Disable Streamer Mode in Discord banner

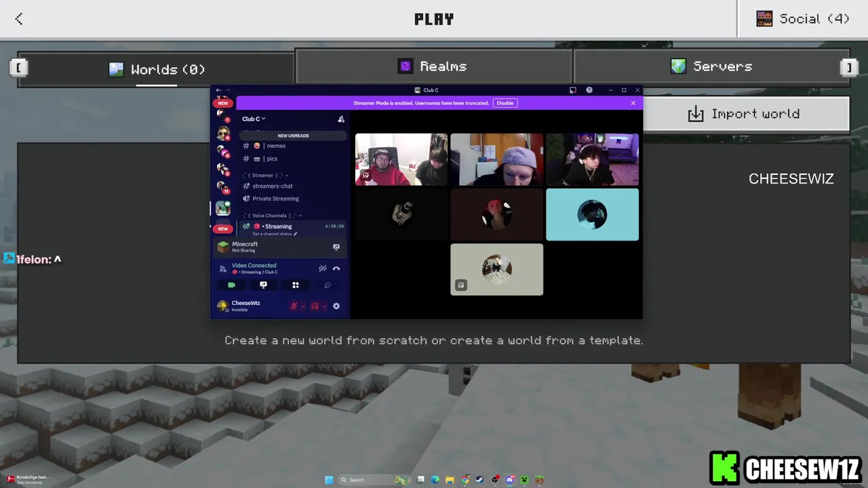[505, 103]
